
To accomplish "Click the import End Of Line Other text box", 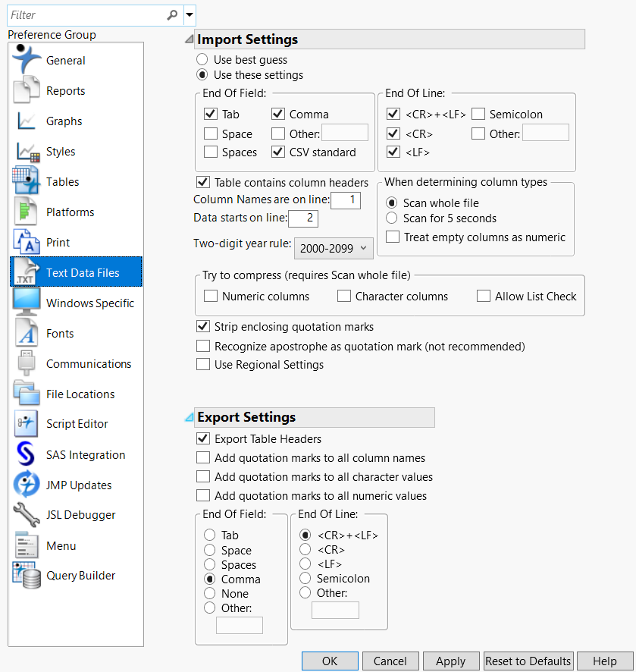I will [546, 133].
